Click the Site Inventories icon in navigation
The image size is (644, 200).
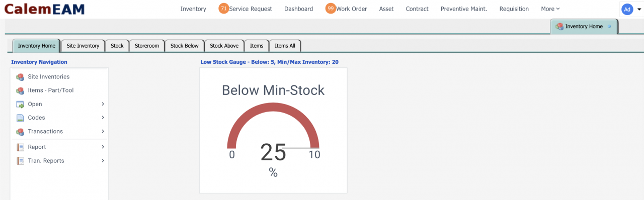[x=20, y=77]
